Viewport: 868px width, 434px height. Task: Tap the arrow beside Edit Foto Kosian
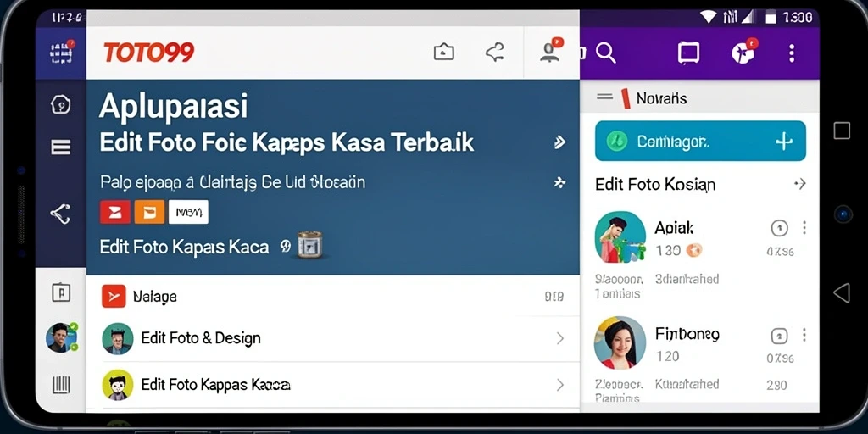coord(799,183)
